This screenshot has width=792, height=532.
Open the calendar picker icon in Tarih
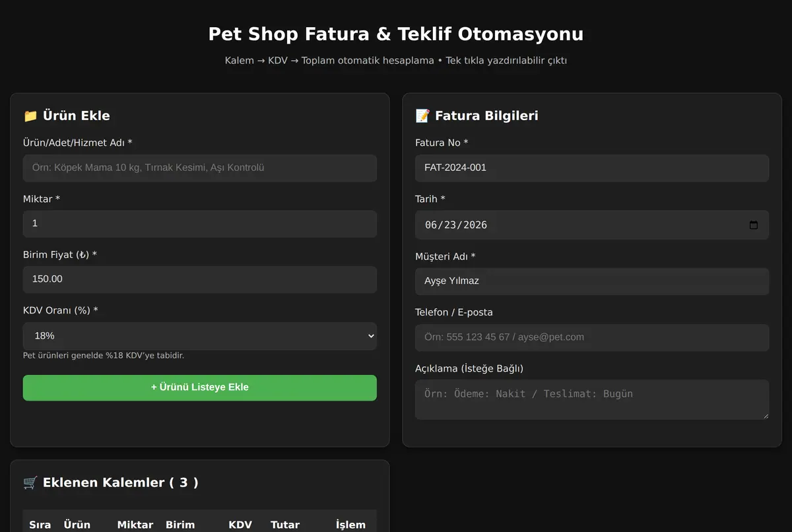click(x=754, y=225)
